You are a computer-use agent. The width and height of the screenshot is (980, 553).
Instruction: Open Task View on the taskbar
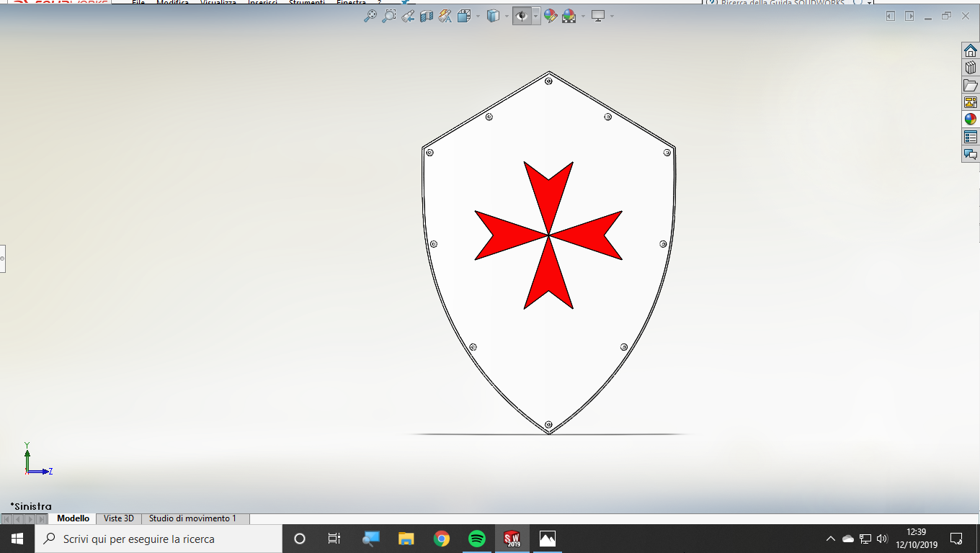(x=334, y=539)
